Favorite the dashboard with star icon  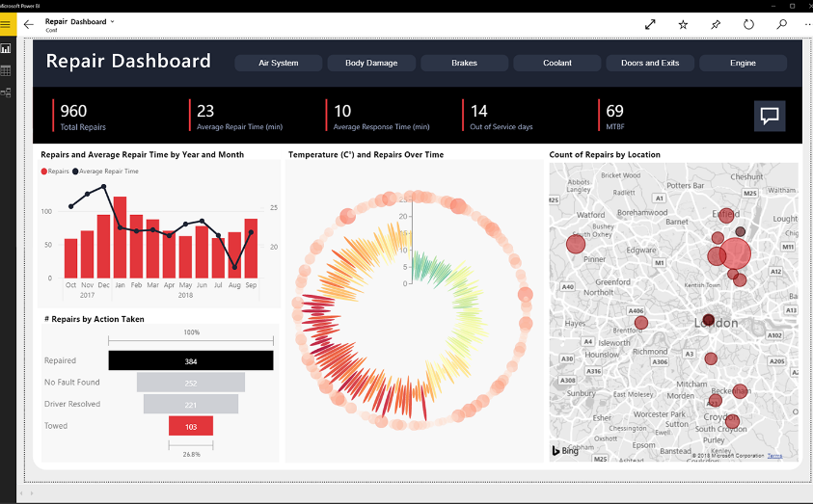point(683,24)
